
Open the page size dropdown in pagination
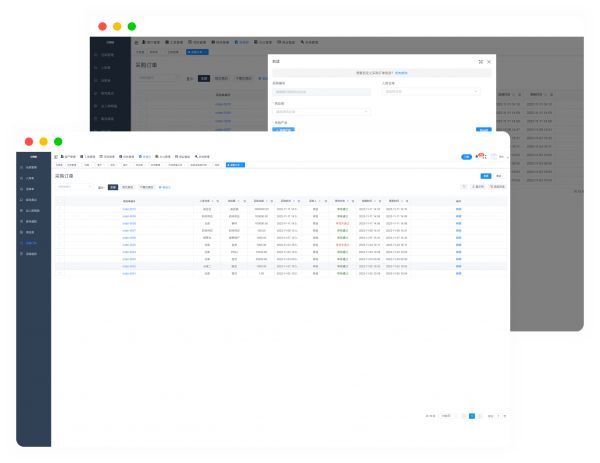tap(446, 414)
